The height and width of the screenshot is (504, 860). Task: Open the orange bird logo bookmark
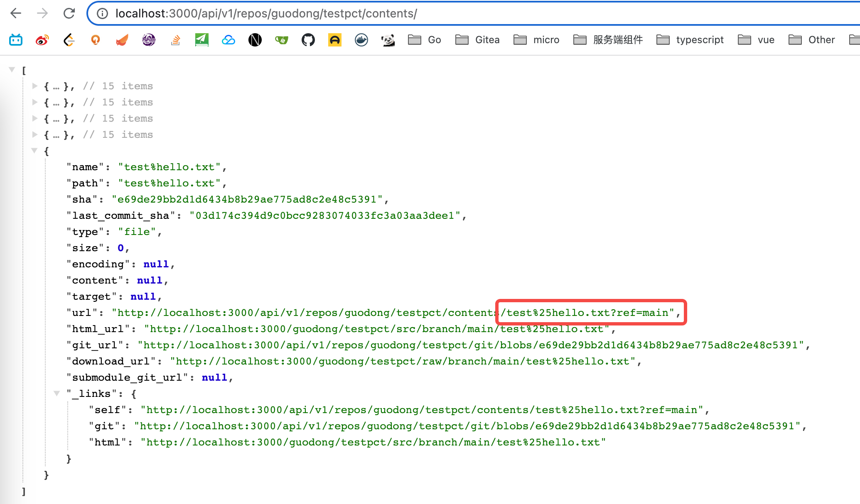click(x=122, y=40)
